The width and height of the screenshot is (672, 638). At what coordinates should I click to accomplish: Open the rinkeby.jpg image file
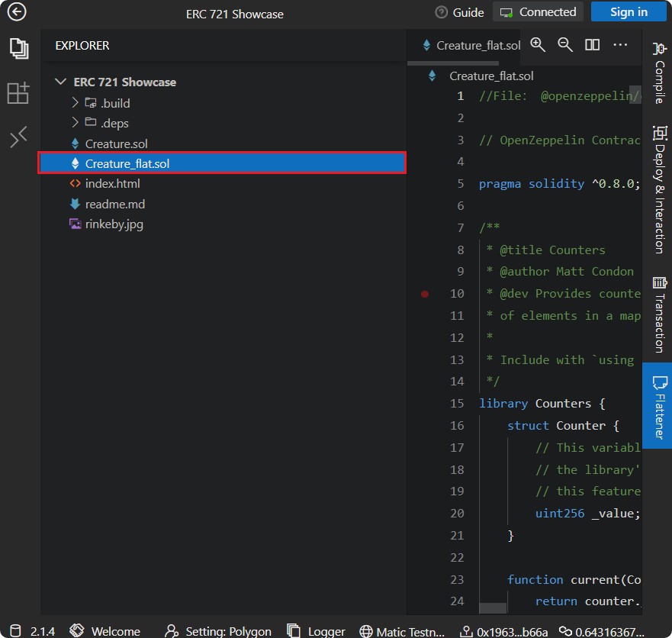[x=114, y=224]
